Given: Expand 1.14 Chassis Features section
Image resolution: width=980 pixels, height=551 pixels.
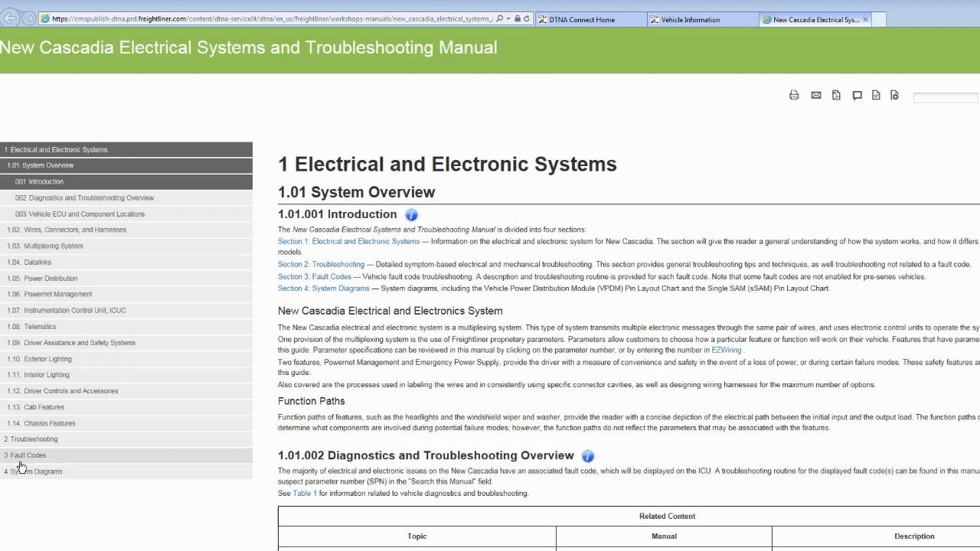Looking at the screenshot, I should coord(126,423).
